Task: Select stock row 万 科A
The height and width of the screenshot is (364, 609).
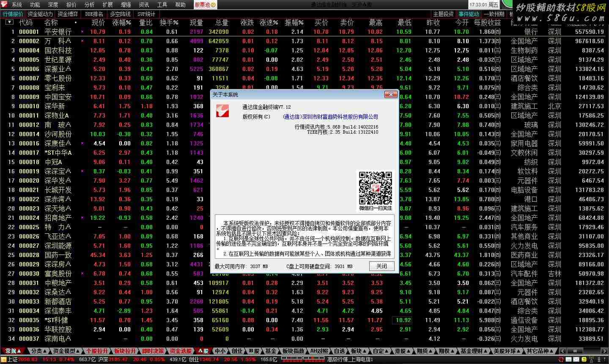Action: point(304,41)
